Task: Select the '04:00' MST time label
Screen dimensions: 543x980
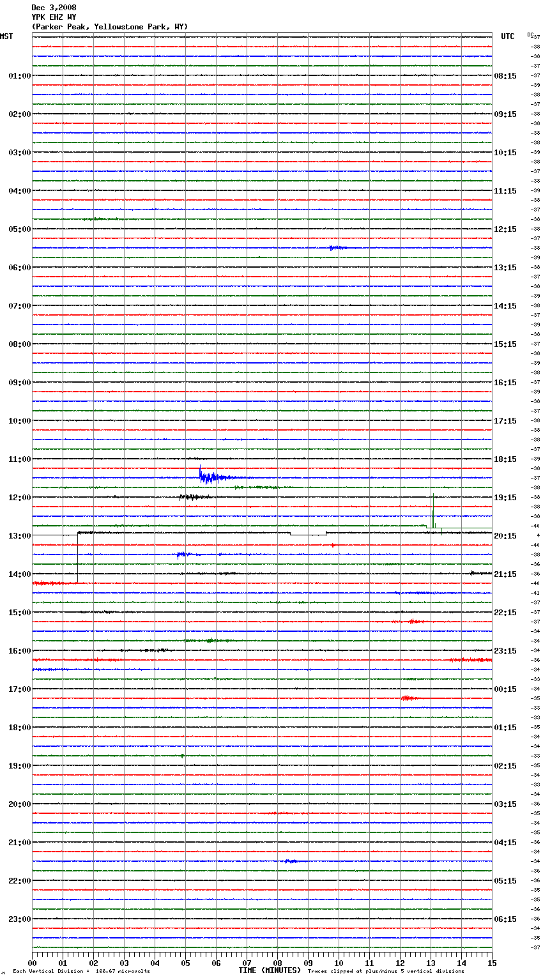Action: 19,191
